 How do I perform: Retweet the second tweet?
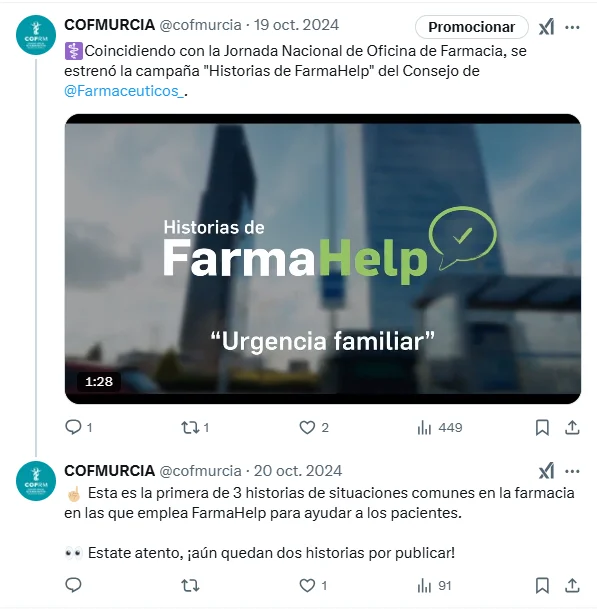click(190, 585)
